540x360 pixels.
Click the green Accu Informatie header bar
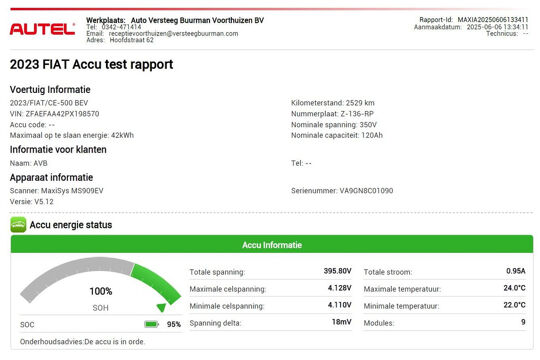tap(272, 245)
